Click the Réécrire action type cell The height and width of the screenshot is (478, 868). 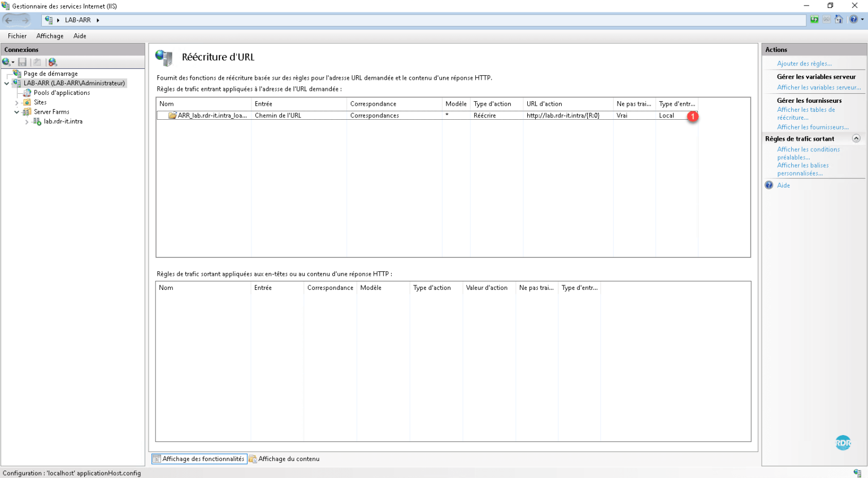(485, 115)
